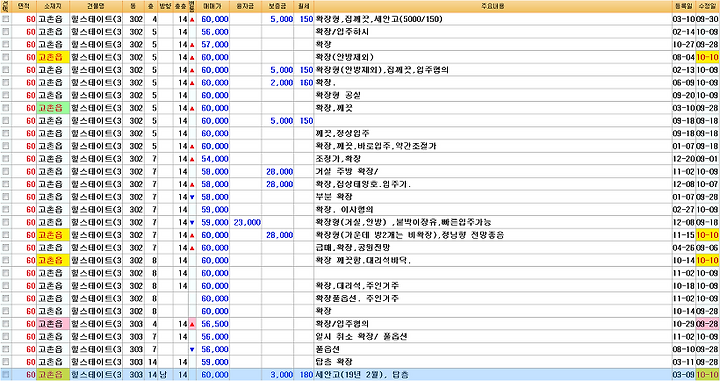The image size is (720, 381).
Task: Sort by the 매매가 column header
Action: (x=214, y=6)
